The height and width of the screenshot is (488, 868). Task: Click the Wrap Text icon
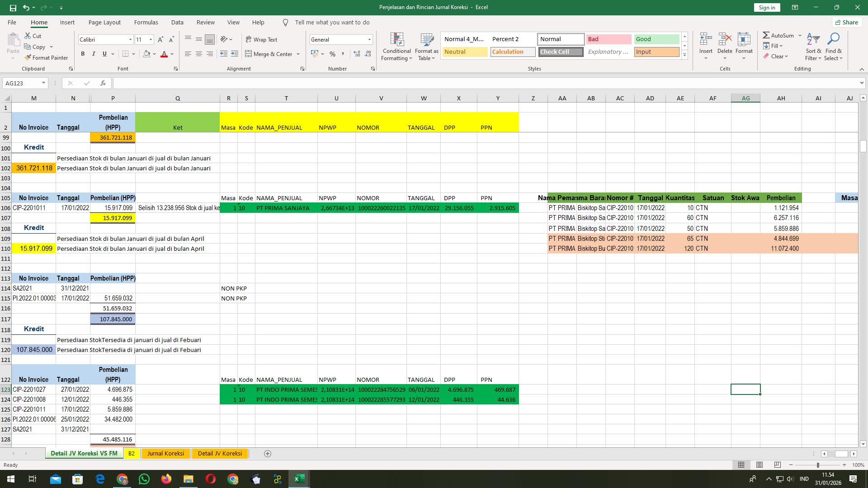pos(250,39)
